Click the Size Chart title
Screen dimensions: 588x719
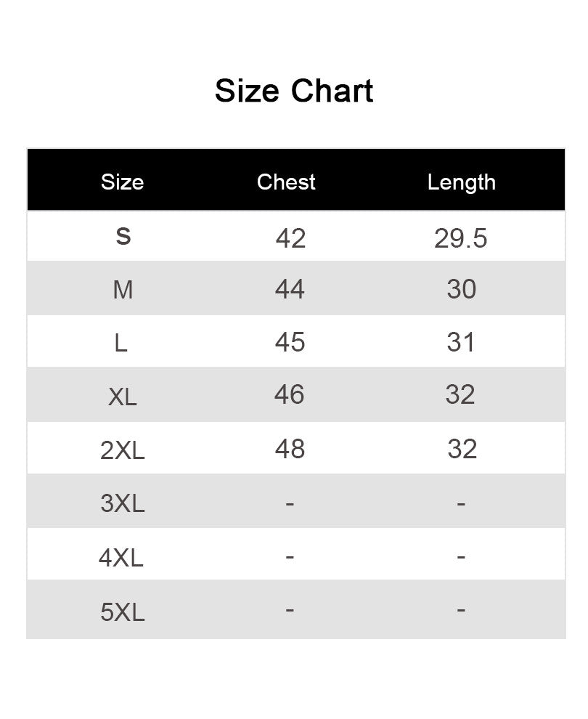(x=294, y=92)
